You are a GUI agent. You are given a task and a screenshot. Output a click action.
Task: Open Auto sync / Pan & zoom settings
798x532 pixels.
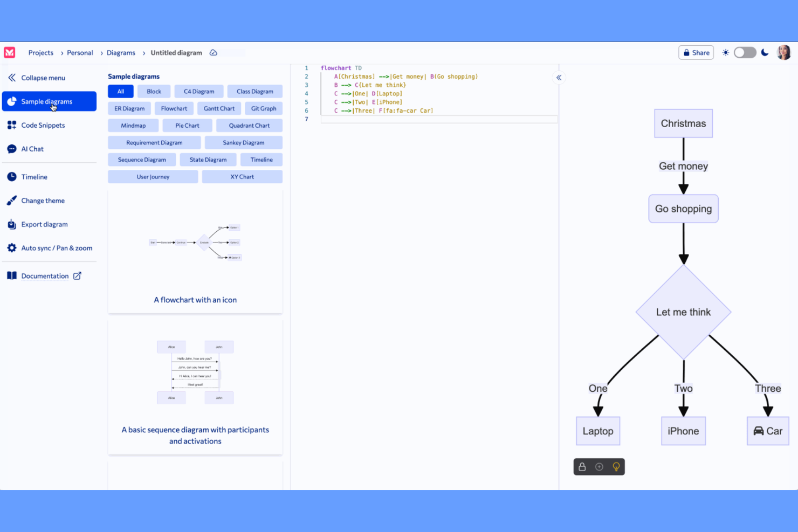pos(57,248)
